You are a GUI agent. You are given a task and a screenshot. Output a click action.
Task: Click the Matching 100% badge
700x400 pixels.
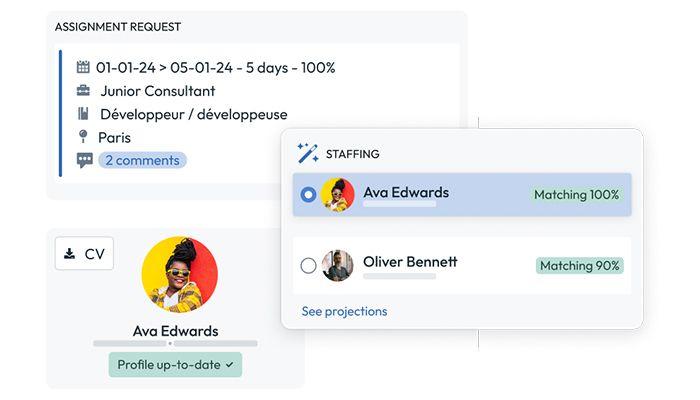tap(576, 195)
